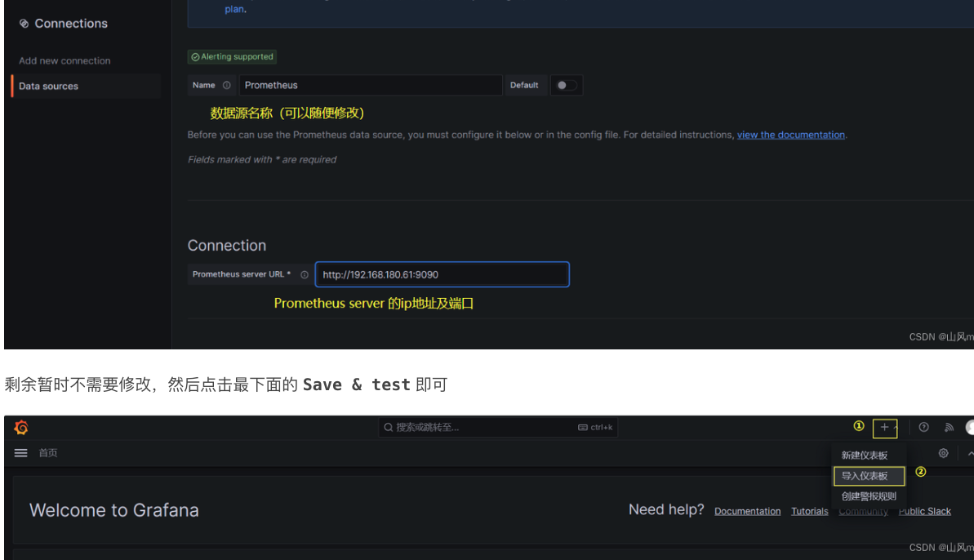
Task: Click the Name field info icon
Action: (227, 85)
